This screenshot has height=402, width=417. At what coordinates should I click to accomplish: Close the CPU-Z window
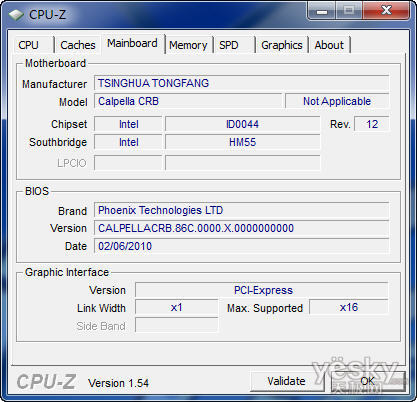(x=386, y=11)
